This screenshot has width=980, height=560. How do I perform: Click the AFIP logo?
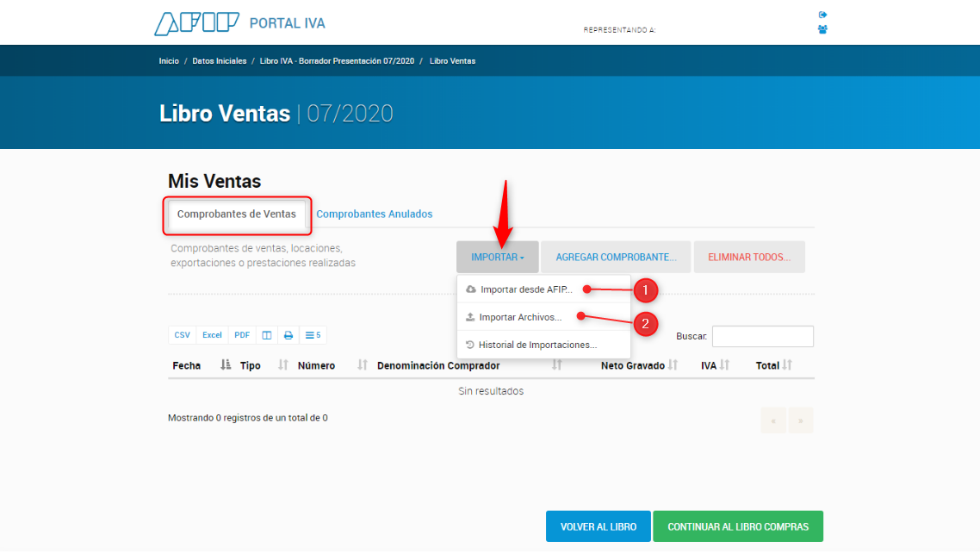tap(196, 23)
